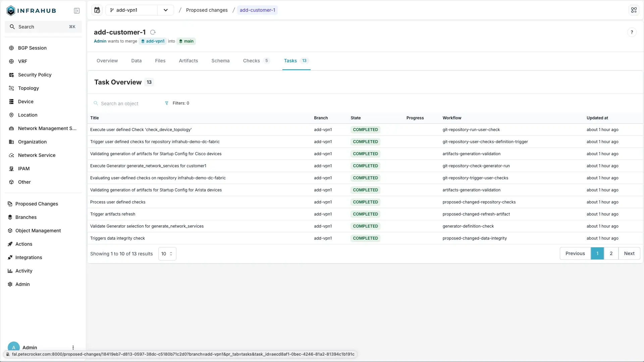
Task: Click the Organization icon
Action: 11,142
